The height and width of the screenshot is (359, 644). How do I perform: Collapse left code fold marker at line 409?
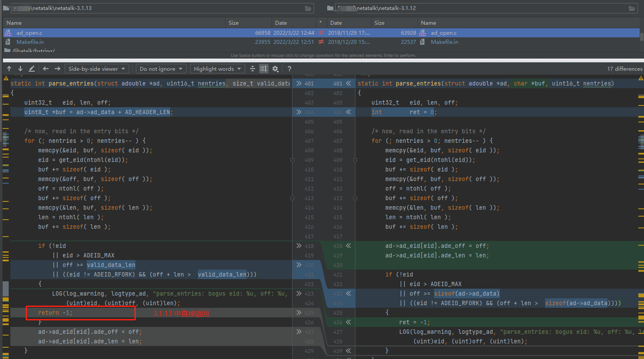tap(292, 160)
